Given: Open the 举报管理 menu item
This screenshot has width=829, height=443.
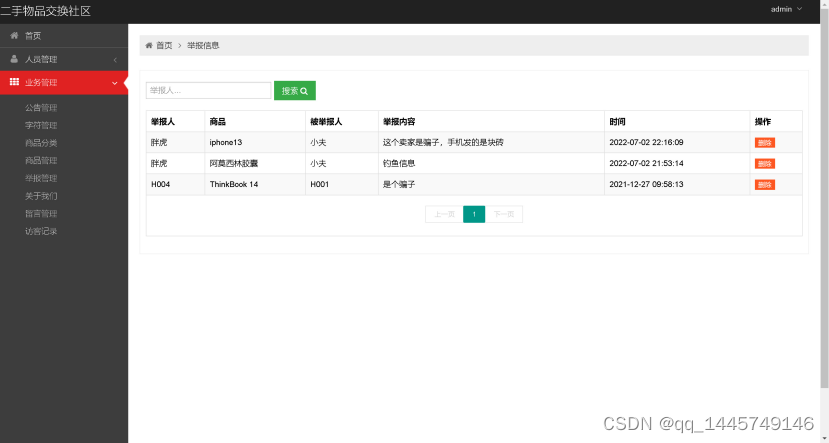Looking at the screenshot, I should pyautogui.click(x=41, y=178).
